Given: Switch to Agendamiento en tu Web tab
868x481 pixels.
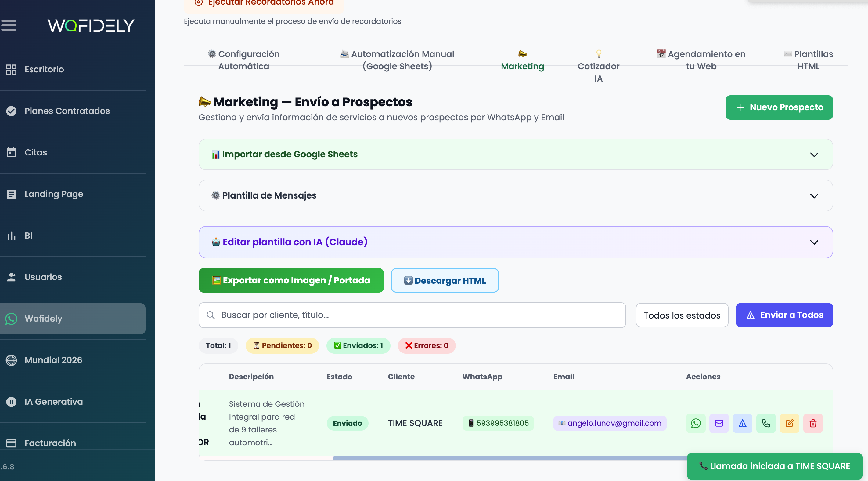Looking at the screenshot, I should [701, 60].
